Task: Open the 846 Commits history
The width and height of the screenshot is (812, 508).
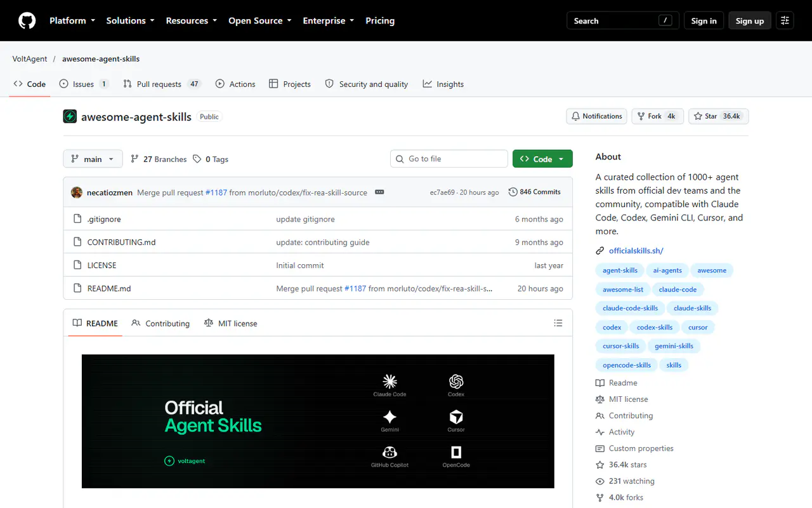Action: pyautogui.click(x=535, y=192)
